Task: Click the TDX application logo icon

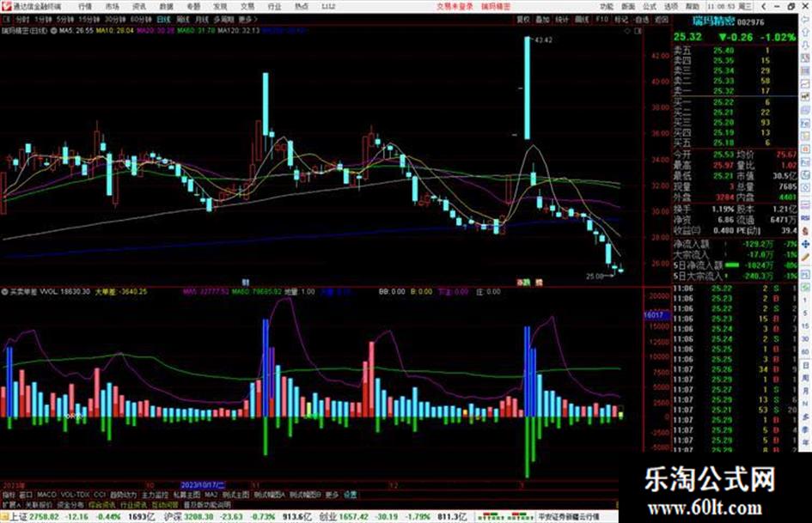Action: [6, 6]
